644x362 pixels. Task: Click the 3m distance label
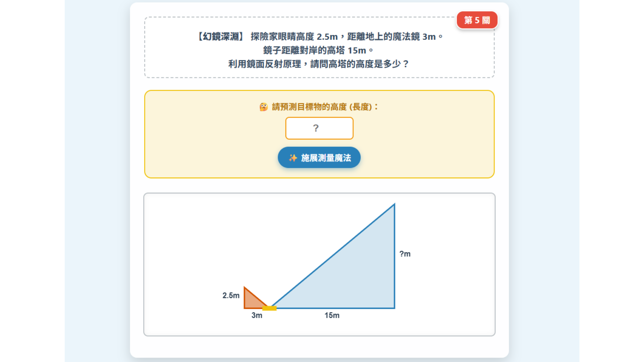tap(257, 315)
